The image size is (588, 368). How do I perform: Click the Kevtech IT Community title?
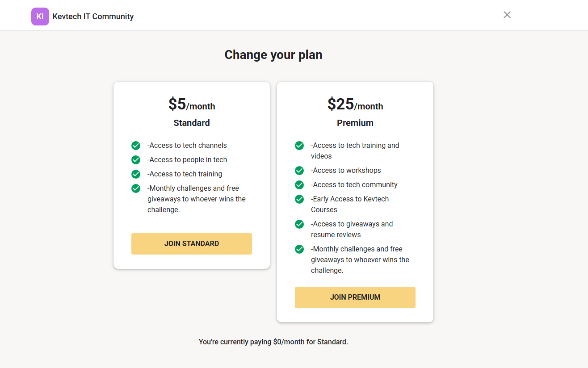pyautogui.click(x=93, y=17)
